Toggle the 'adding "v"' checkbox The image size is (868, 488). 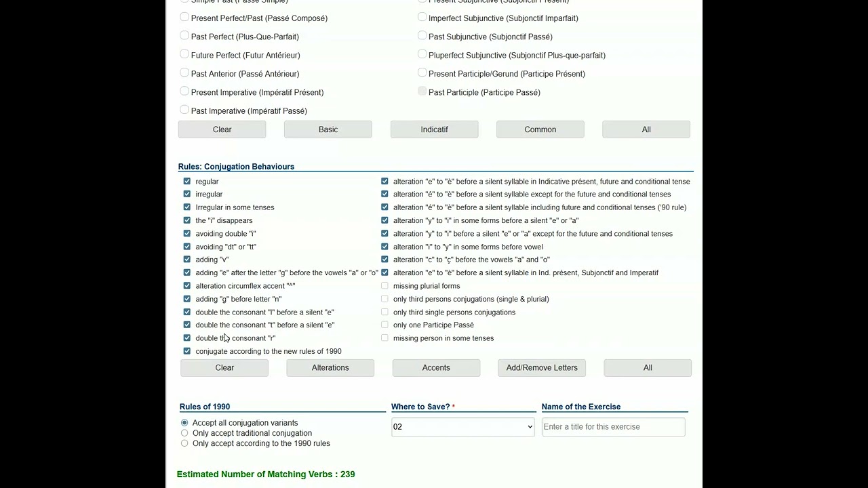click(187, 260)
